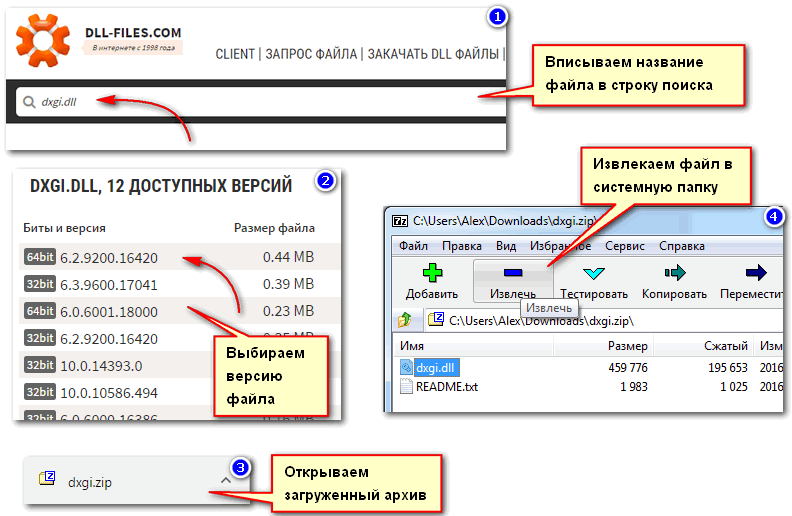The image size is (792, 516).
Task: Click the README.txt file icon
Action: click(x=406, y=386)
